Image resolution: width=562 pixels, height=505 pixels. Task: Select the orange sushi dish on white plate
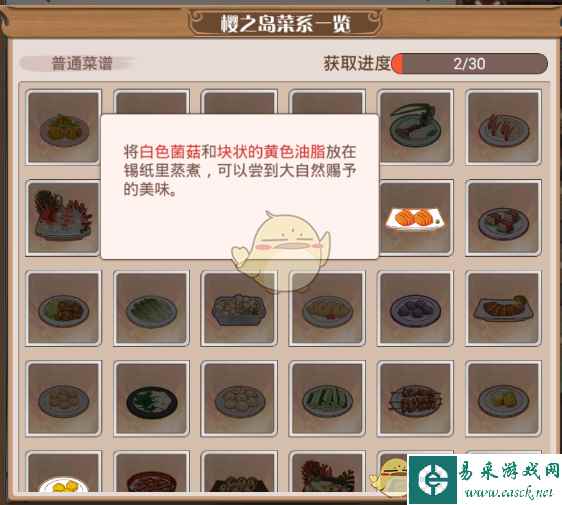416,218
